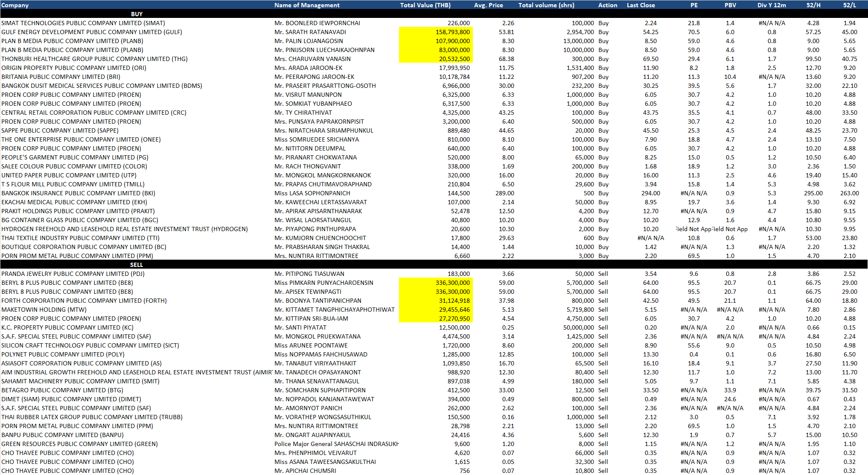Click the Company column header
This screenshot has width=868, height=475.
pyautogui.click(x=15, y=5)
